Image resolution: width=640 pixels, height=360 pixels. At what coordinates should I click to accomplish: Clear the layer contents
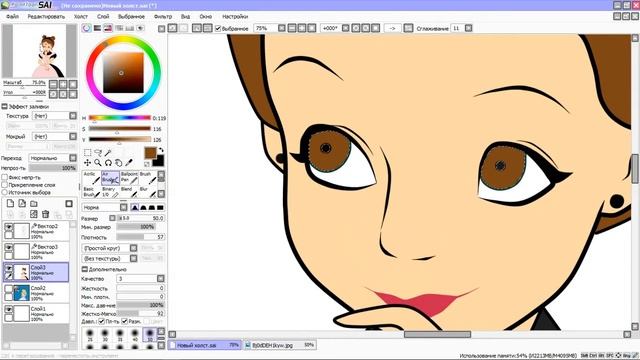coord(34,214)
